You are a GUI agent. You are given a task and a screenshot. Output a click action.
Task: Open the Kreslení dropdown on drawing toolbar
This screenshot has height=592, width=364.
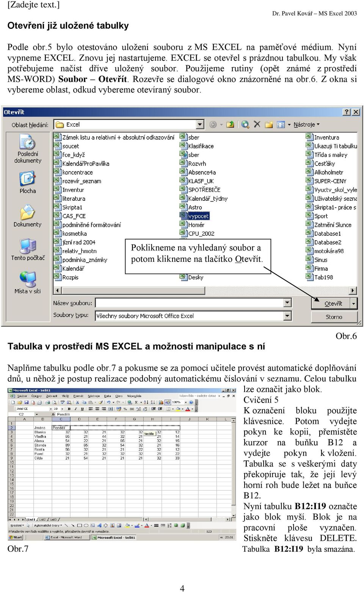tap(17, 526)
